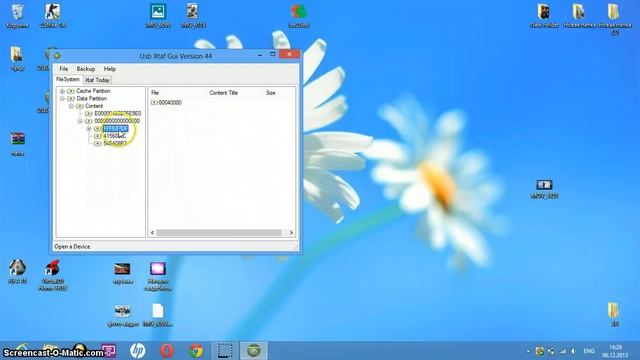Click the horizontal scrollbar thumb in file list
The width and height of the screenshot is (640, 360).
pos(219,233)
